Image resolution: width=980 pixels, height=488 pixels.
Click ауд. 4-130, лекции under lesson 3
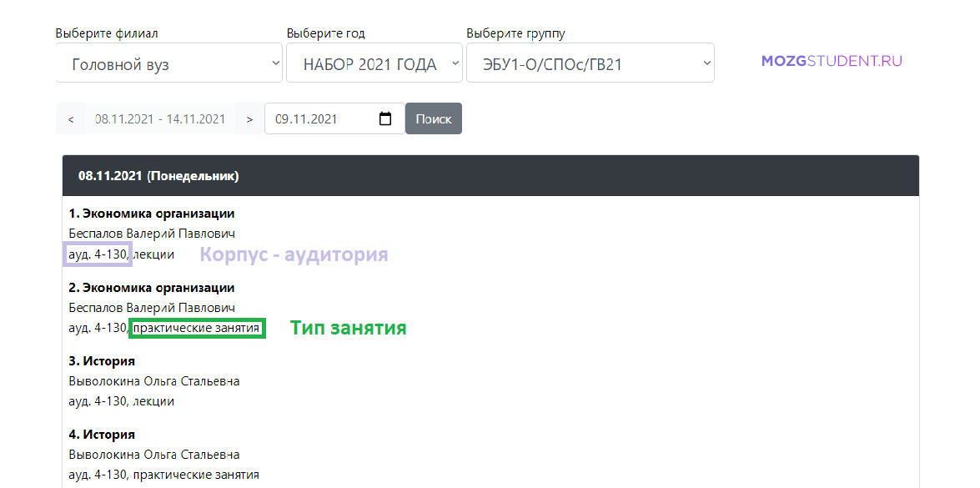coord(121,401)
